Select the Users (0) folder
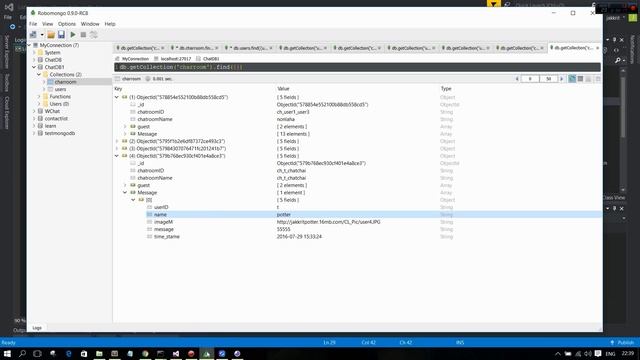 (59, 104)
